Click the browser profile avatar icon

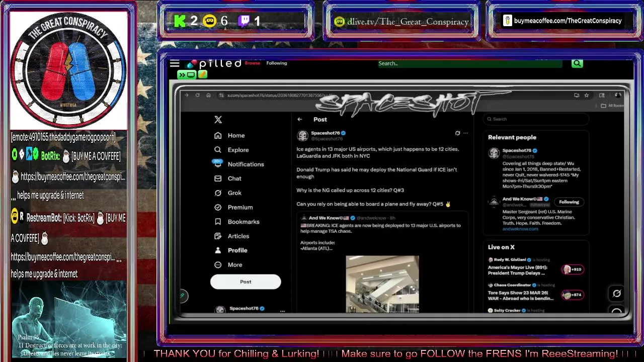(x=618, y=95)
